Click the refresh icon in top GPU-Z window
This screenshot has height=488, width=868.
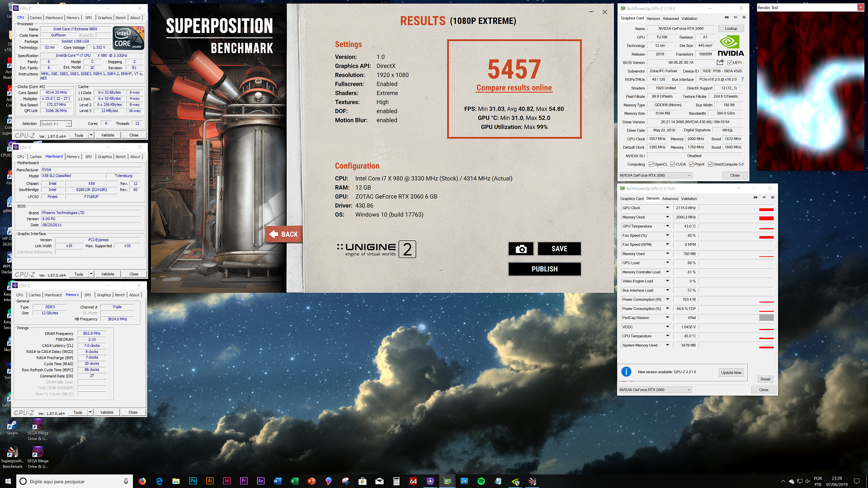[x=735, y=18]
